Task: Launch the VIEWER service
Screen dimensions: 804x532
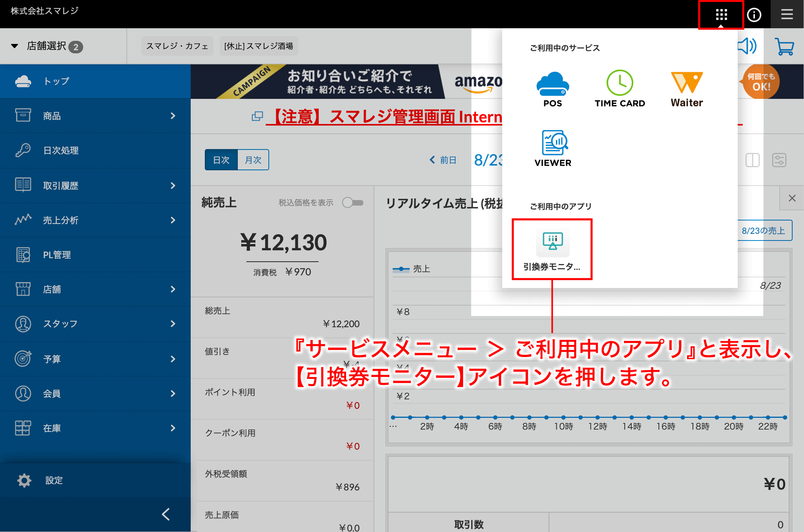Action: pyautogui.click(x=552, y=149)
